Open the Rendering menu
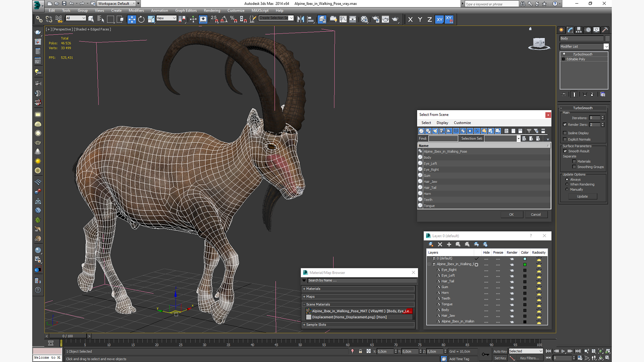Screen dimensions: 644x362 click(212, 10)
